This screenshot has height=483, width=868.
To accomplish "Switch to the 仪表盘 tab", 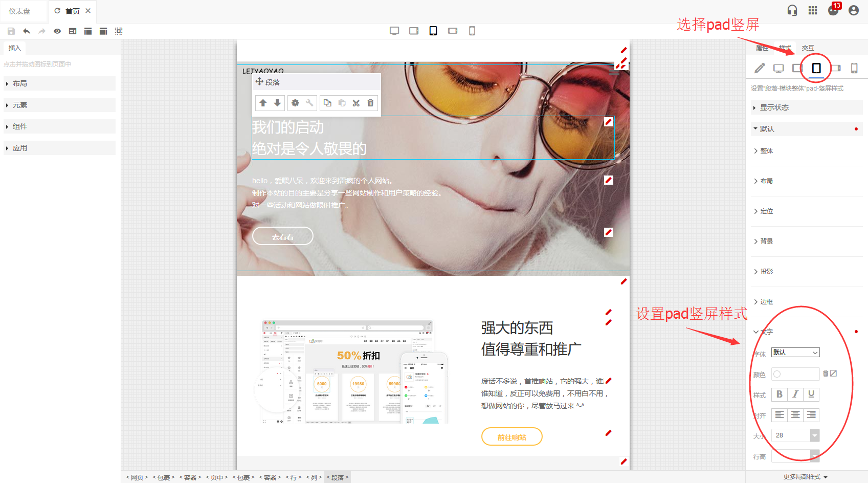I will pyautogui.click(x=19, y=11).
